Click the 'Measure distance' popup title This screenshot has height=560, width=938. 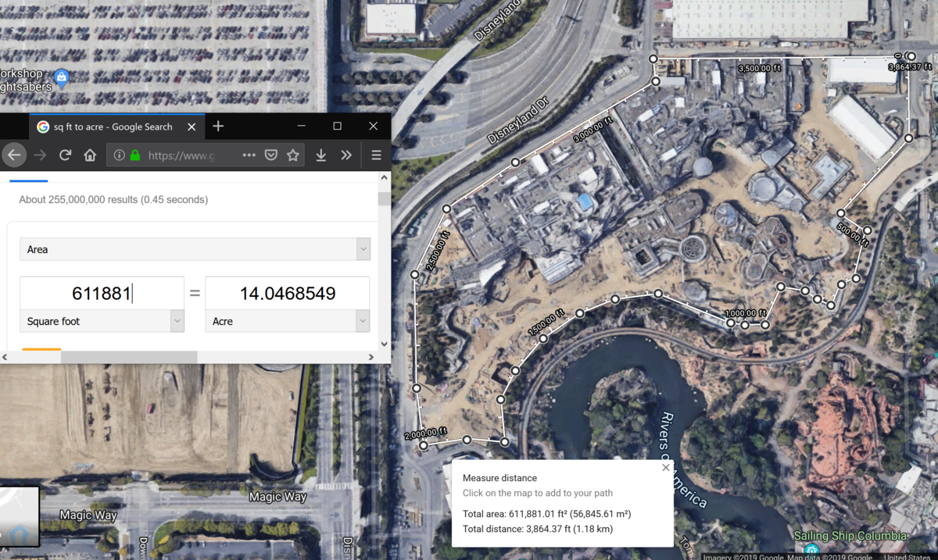pyautogui.click(x=499, y=478)
